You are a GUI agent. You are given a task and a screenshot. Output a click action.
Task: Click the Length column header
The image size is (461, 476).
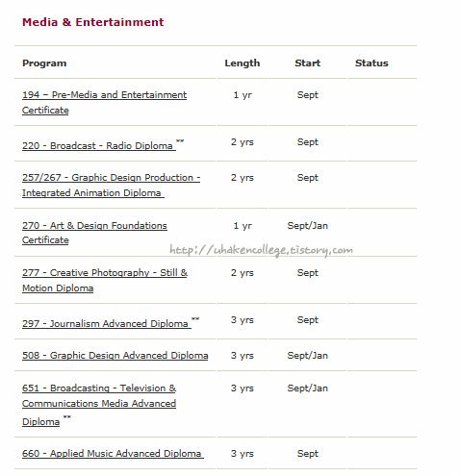point(243,63)
